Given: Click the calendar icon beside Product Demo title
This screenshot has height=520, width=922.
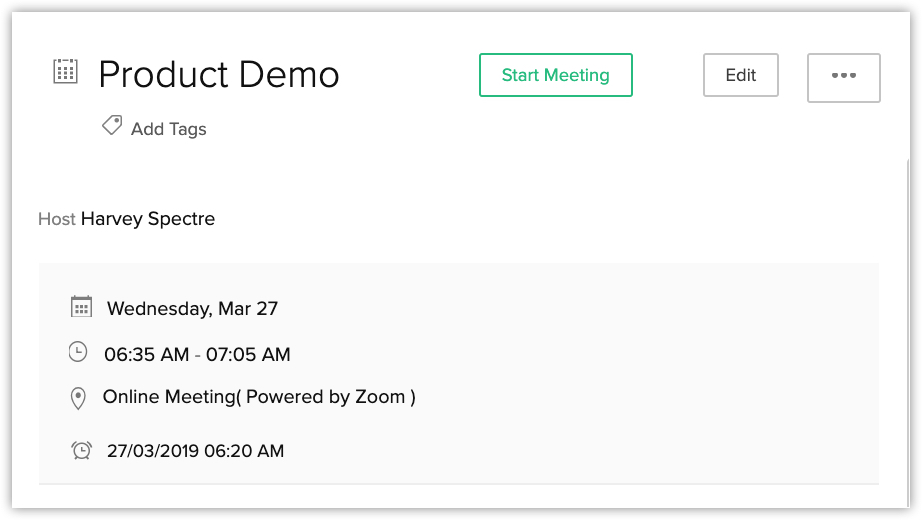Looking at the screenshot, I should 65,71.
